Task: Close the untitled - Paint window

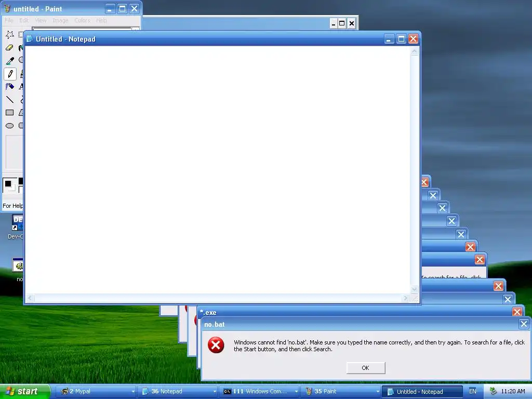Action: click(135, 8)
